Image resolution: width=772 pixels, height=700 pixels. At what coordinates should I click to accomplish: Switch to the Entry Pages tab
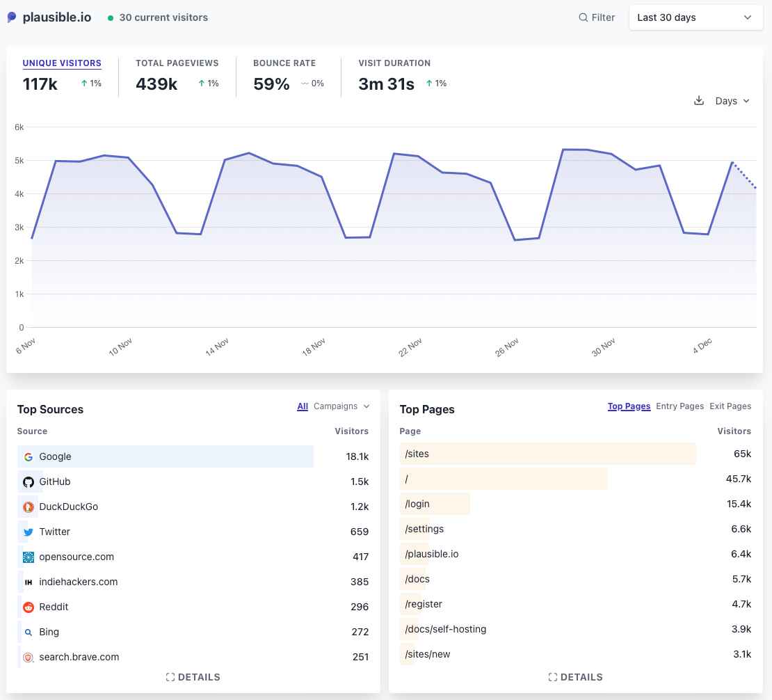point(679,406)
